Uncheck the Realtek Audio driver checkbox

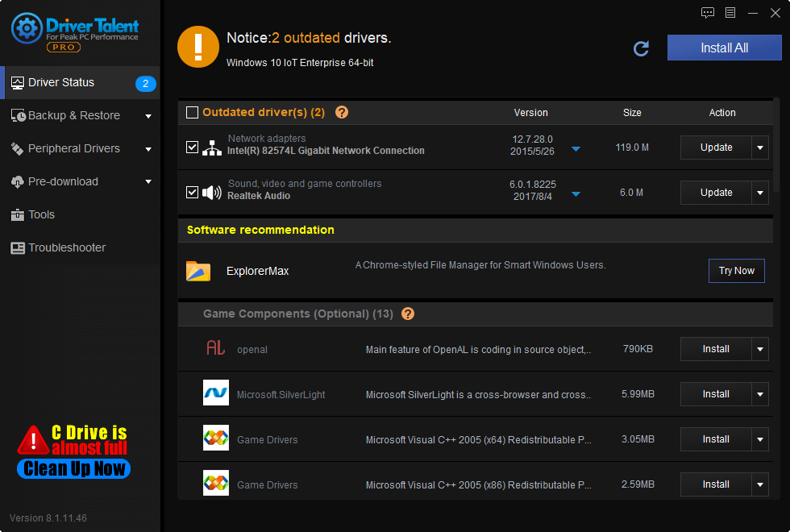coord(192,193)
